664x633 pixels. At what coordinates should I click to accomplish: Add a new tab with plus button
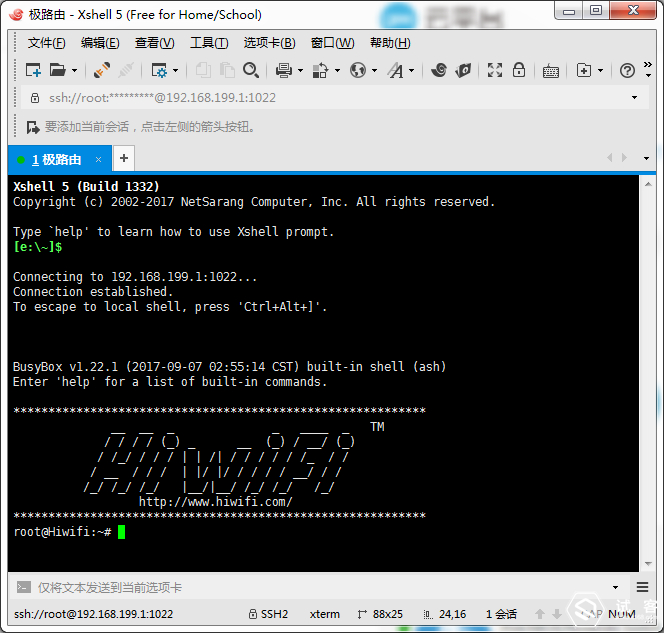124,158
